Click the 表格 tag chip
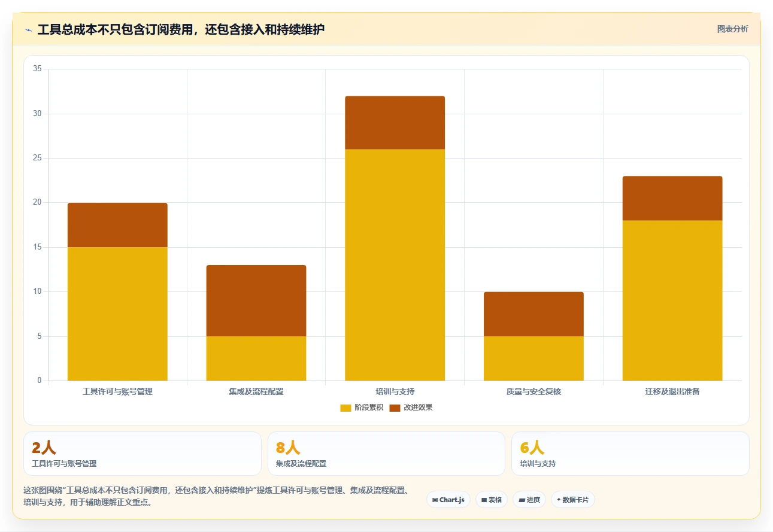Image resolution: width=773 pixels, height=532 pixels. point(492,500)
